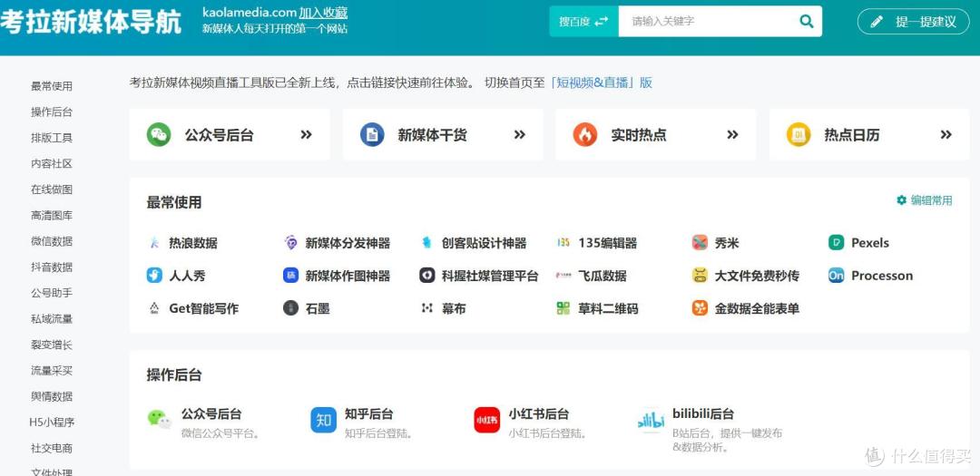The width and height of the screenshot is (980, 476).
Task: Click the 人人秀 icon
Action: 154,276
